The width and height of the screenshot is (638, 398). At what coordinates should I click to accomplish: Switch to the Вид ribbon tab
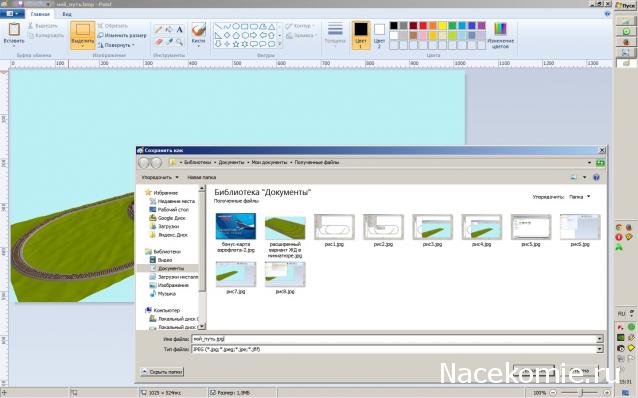pyautogui.click(x=67, y=14)
